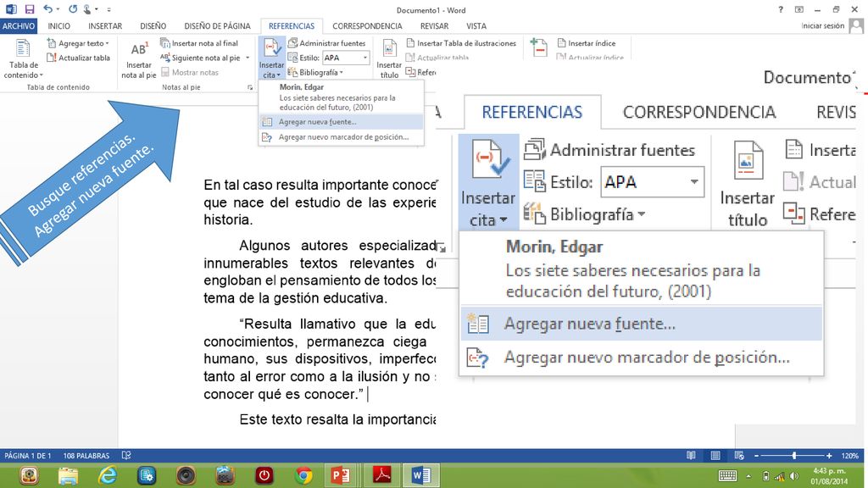Go to the DISEÑO tab

pyautogui.click(x=153, y=26)
